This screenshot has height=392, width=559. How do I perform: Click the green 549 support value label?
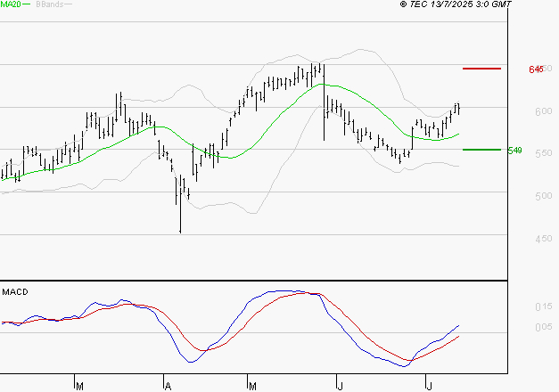[x=514, y=151]
